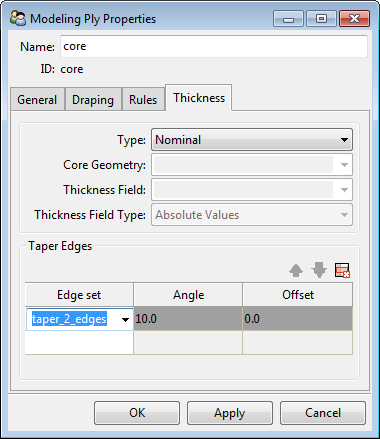Click the Modeling Ply title bar icon
Viewport: 380px width, 439px height.
(x=18, y=19)
